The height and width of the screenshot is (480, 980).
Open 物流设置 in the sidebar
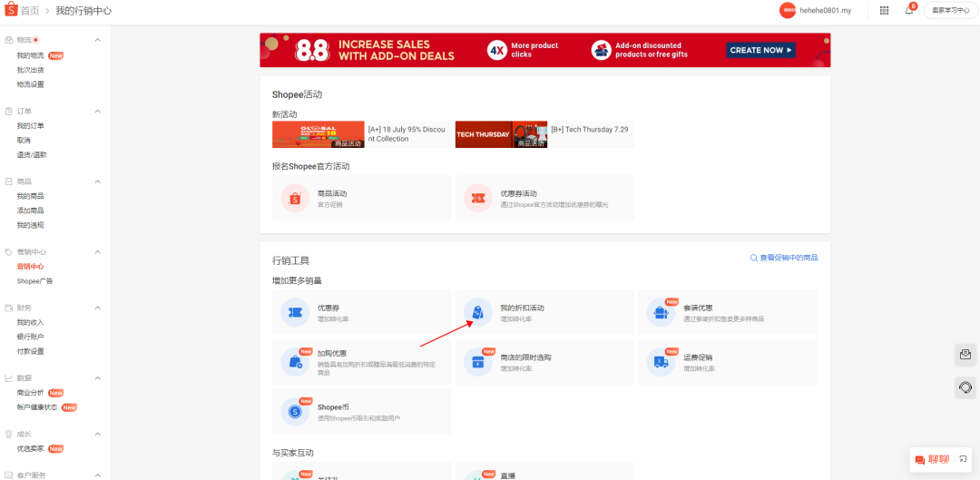click(x=31, y=84)
